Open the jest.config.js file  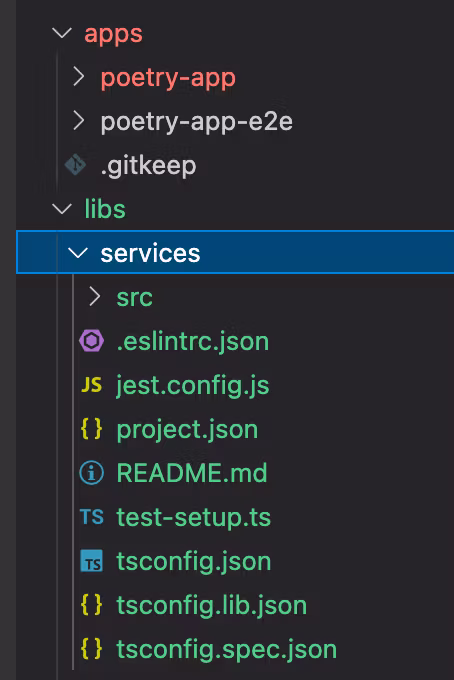193,385
